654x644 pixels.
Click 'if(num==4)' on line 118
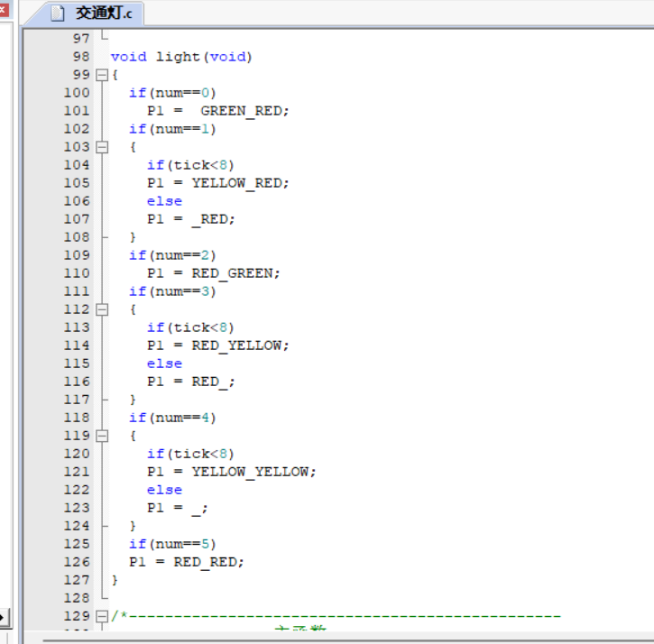click(172, 418)
